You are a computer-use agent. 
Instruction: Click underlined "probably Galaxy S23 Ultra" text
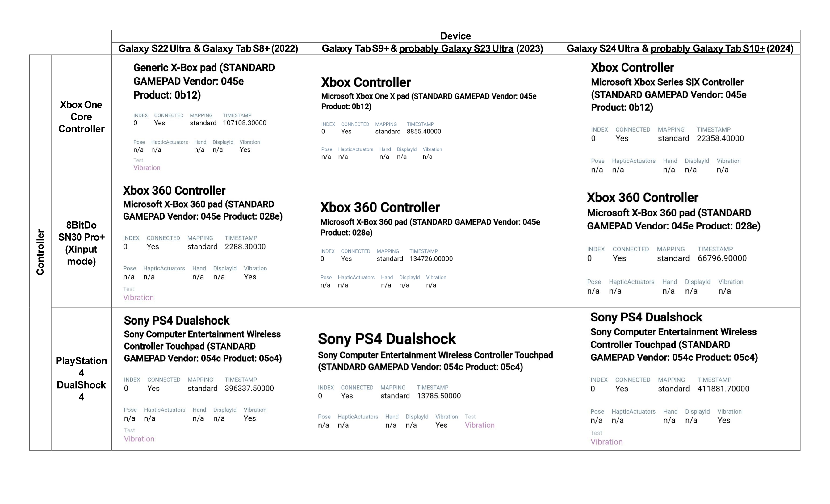coord(456,48)
